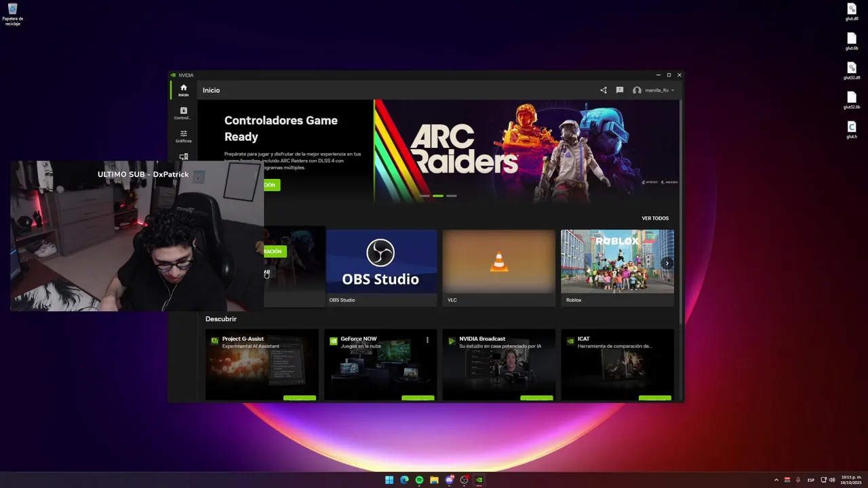Expand the manilla_Kv account dropdown arrow
The image size is (868, 488).
(x=673, y=90)
